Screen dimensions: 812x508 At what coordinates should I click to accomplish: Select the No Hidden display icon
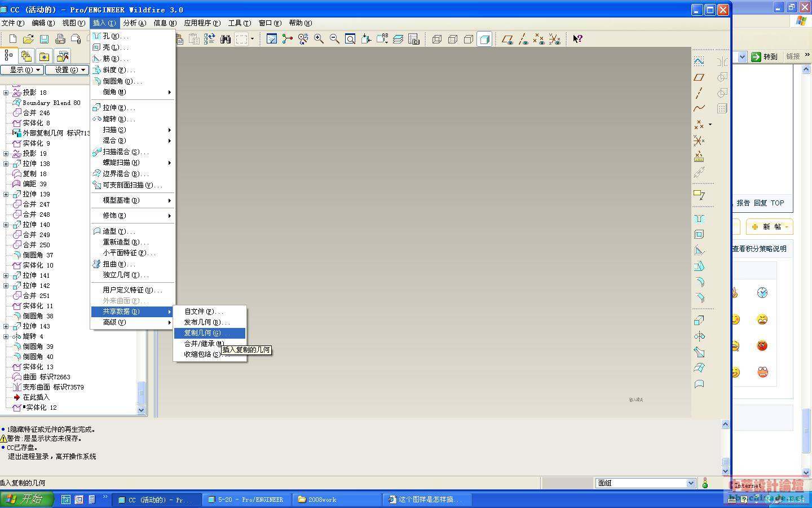468,39
